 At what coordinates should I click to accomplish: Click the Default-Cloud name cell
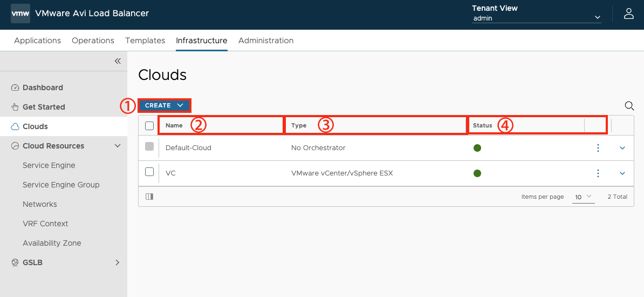point(188,147)
